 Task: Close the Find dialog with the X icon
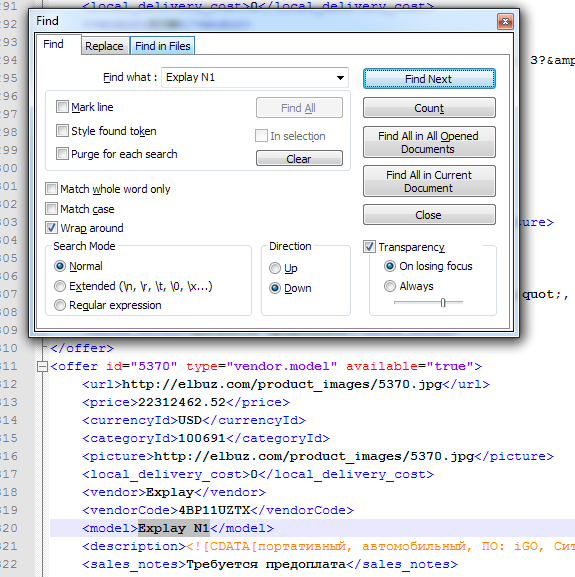pos(505,22)
